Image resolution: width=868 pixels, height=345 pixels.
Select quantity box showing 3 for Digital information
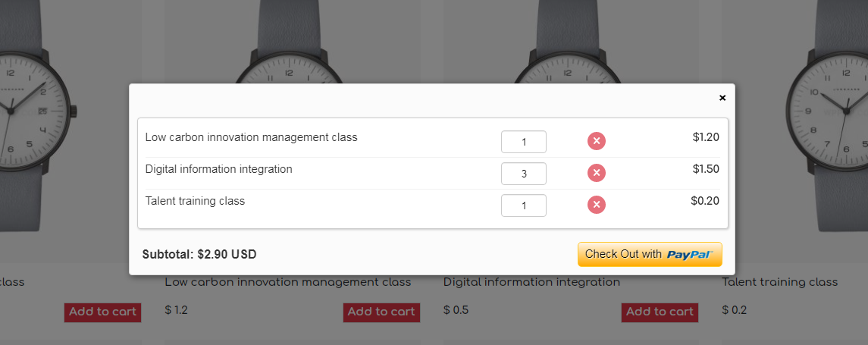523,174
